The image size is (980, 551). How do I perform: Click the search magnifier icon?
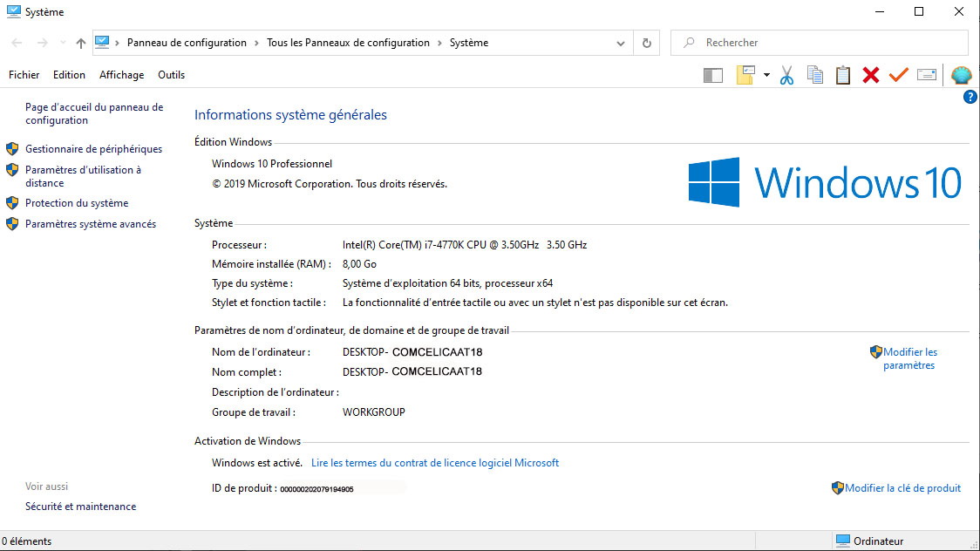click(x=689, y=43)
